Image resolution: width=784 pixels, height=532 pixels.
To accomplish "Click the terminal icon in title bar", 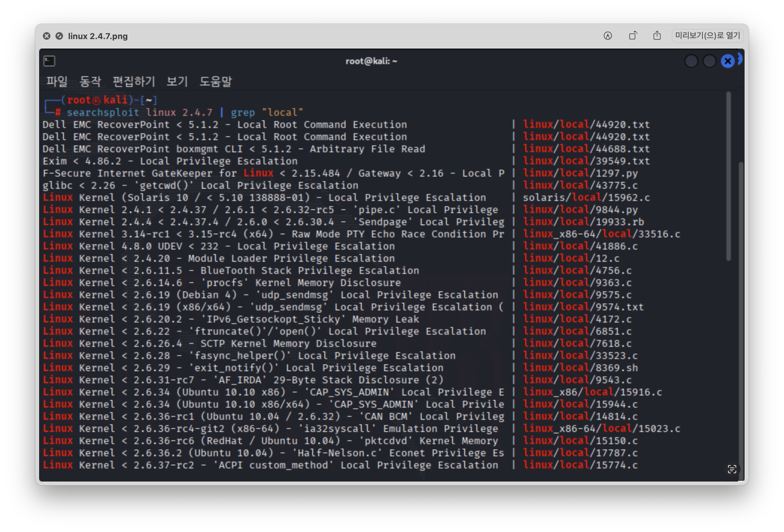I will coord(49,61).
